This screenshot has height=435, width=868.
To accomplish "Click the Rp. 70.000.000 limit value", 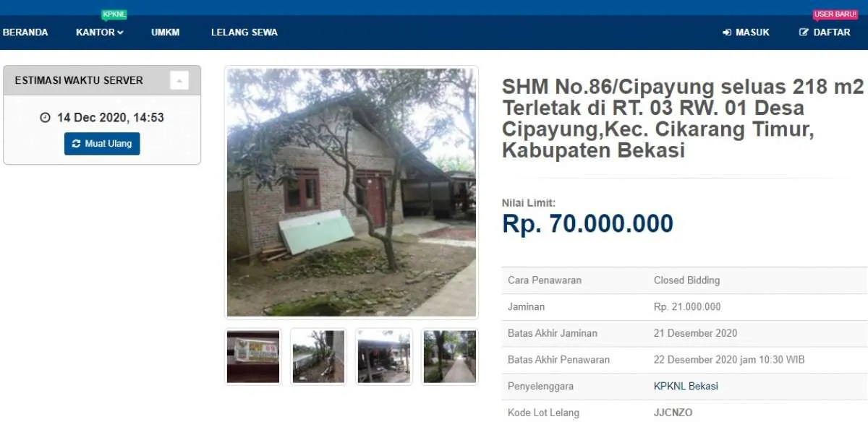I will tap(587, 224).
